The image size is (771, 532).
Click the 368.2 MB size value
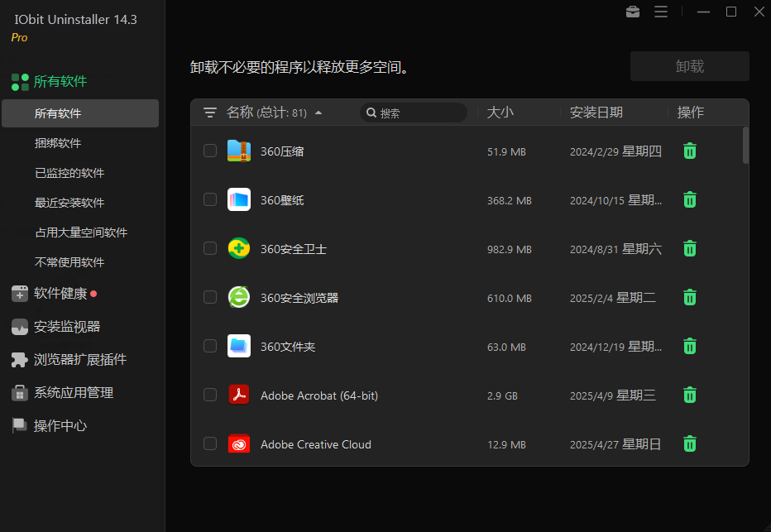510,200
